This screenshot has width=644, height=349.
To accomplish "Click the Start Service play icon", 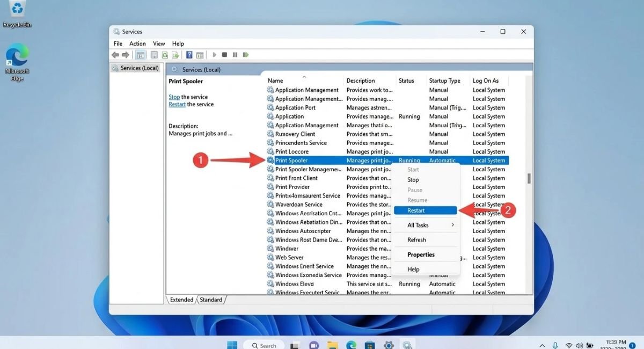I will pos(214,55).
